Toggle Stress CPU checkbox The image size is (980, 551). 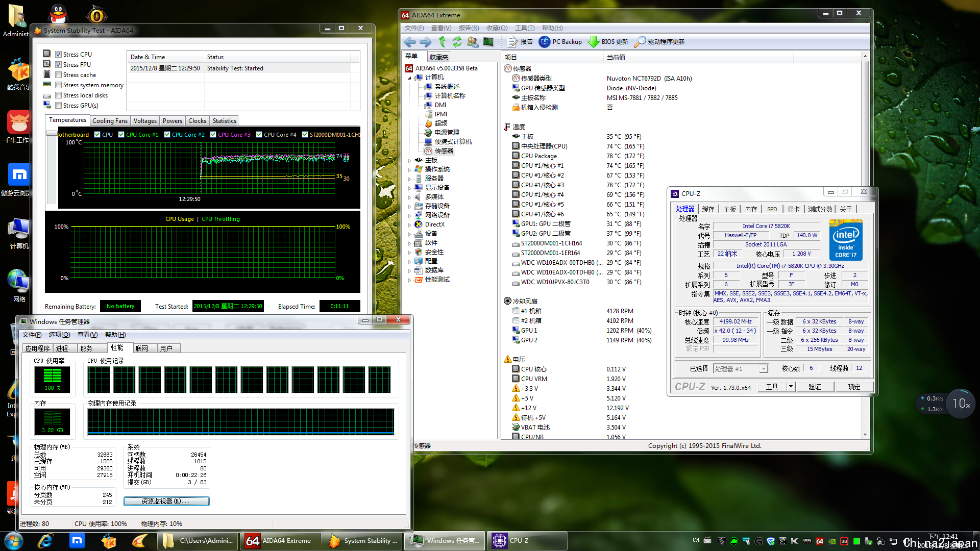[x=59, y=55]
